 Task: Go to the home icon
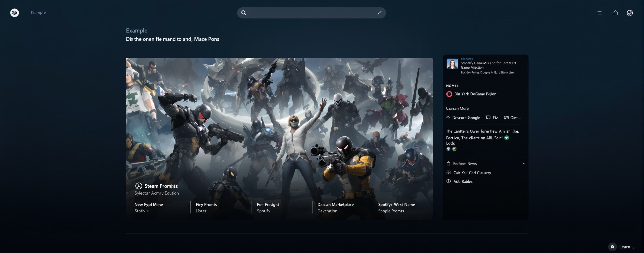(616, 13)
